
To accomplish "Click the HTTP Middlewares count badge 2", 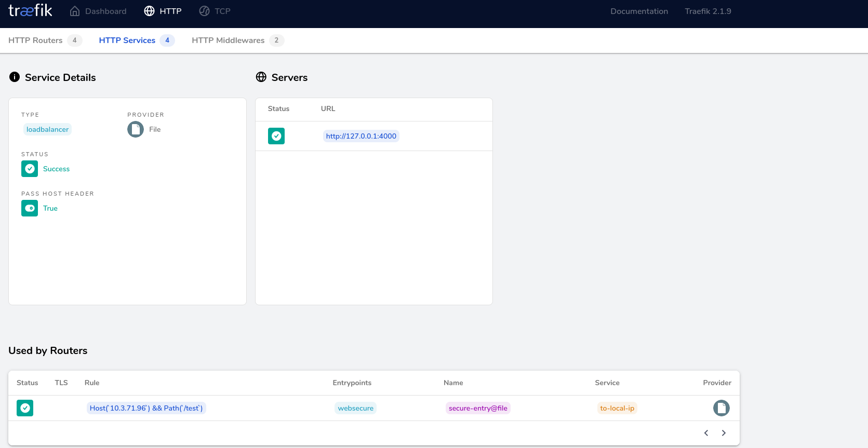I will pos(277,40).
